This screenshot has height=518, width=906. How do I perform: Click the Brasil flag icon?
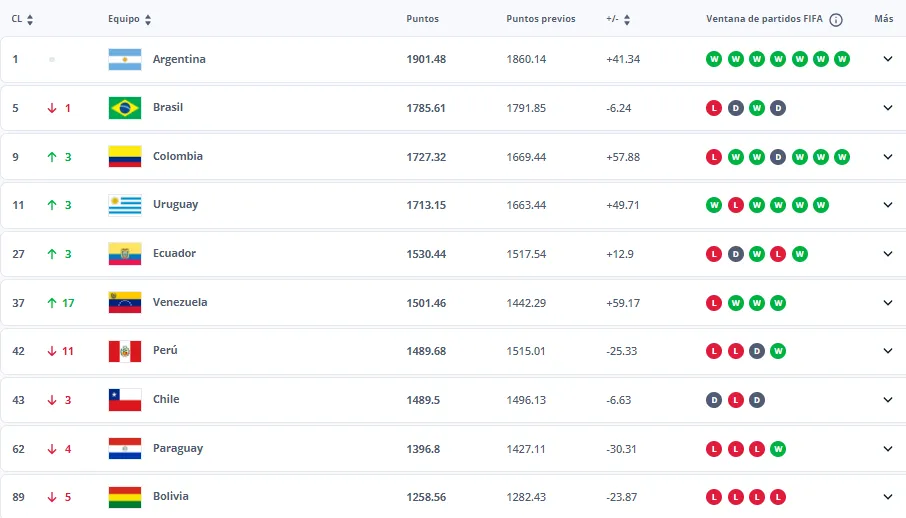coord(124,108)
